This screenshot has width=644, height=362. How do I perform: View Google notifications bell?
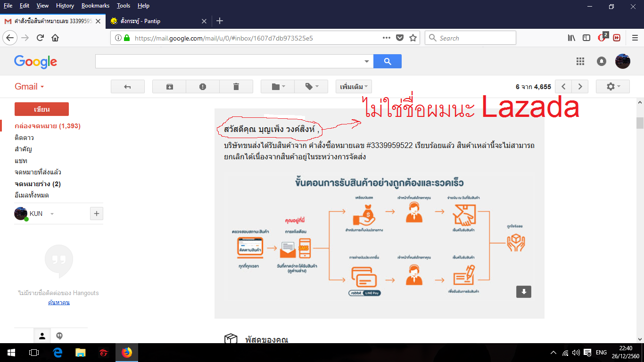(602, 61)
